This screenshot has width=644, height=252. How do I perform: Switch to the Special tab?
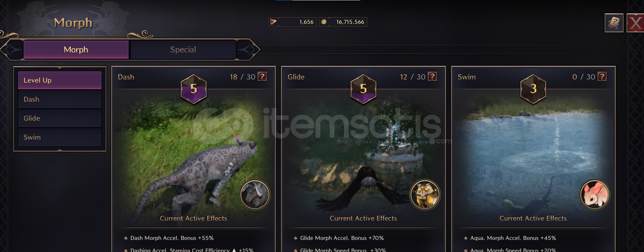point(183,50)
